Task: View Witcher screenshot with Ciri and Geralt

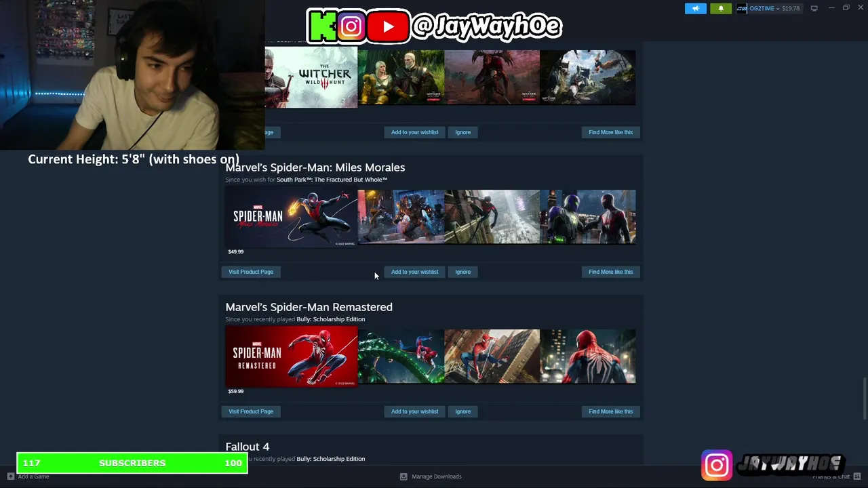Action: point(401,77)
